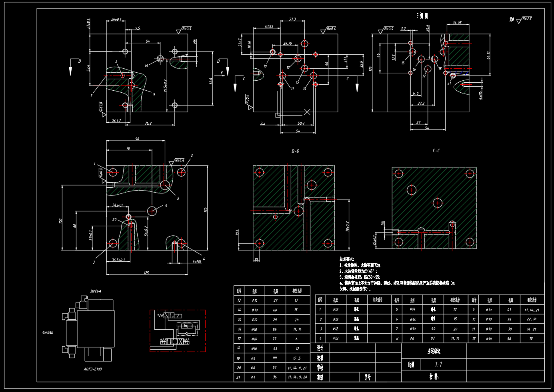Select the B-B section view title
Screen dimensions: 554x392
pos(295,151)
